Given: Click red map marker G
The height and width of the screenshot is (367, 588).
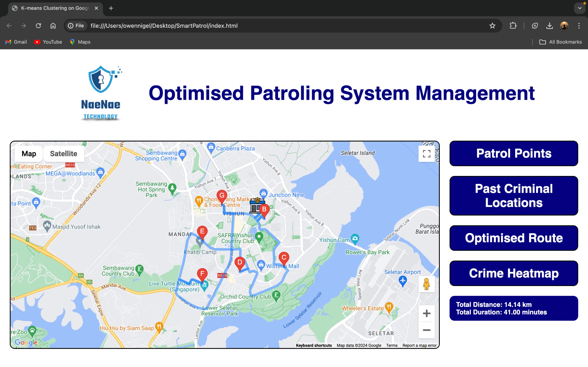Looking at the screenshot, I should click(x=222, y=196).
